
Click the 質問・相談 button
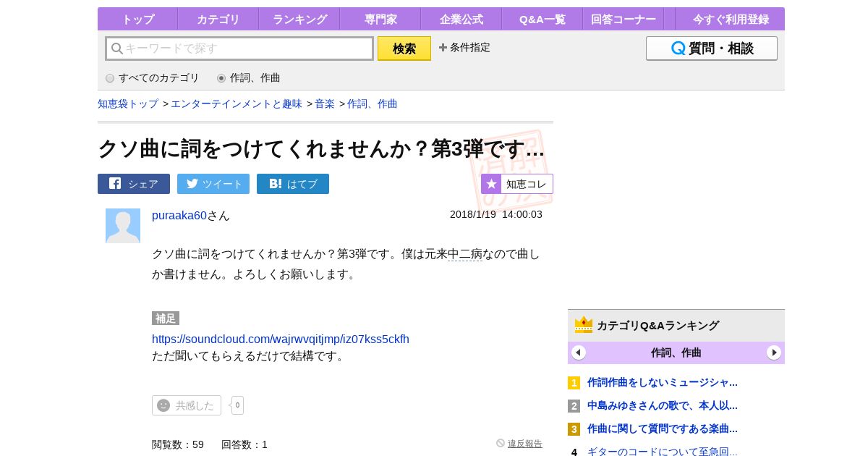coord(712,48)
